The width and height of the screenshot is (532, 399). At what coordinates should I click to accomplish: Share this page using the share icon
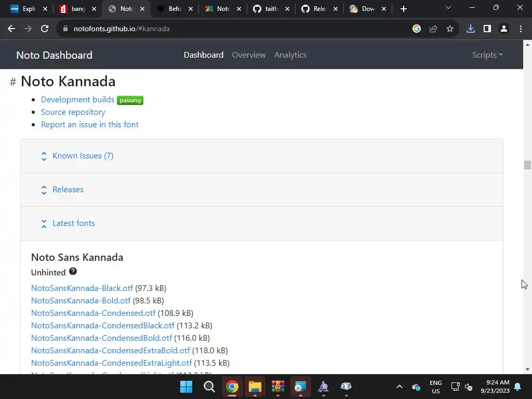(433, 29)
